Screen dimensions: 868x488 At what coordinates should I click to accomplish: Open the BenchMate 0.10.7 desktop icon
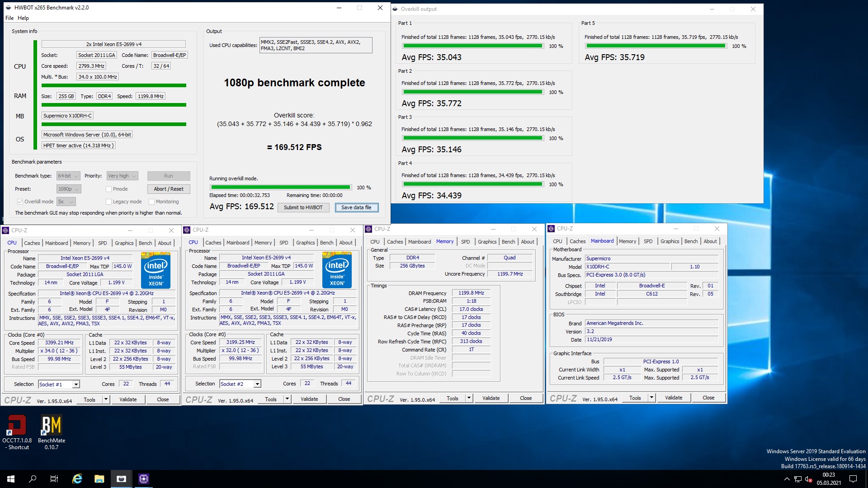tap(51, 432)
